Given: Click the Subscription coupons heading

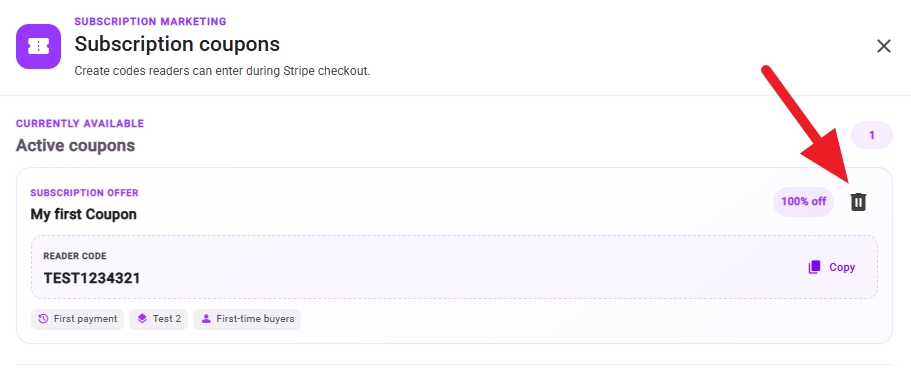Looking at the screenshot, I should click(x=177, y=44).
